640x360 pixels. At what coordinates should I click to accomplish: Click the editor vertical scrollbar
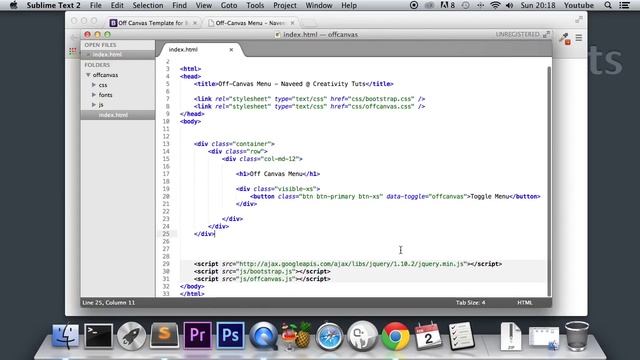549,180
